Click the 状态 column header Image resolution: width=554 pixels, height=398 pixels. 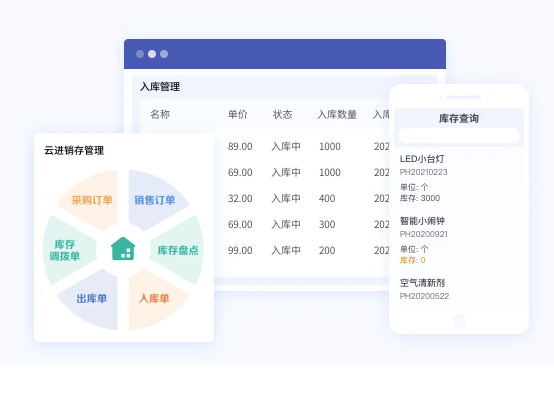(x=282, y=115)
